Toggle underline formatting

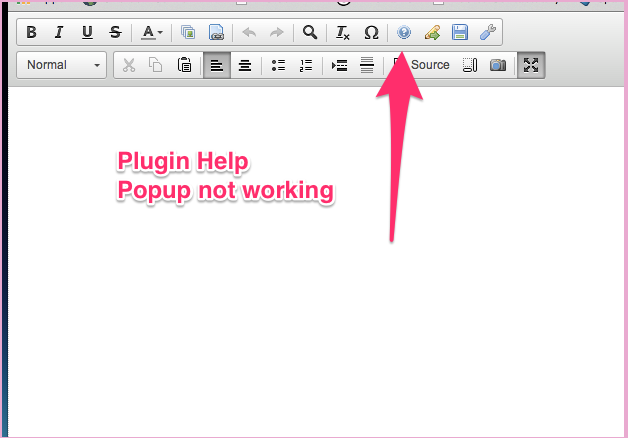coord(87,32)
